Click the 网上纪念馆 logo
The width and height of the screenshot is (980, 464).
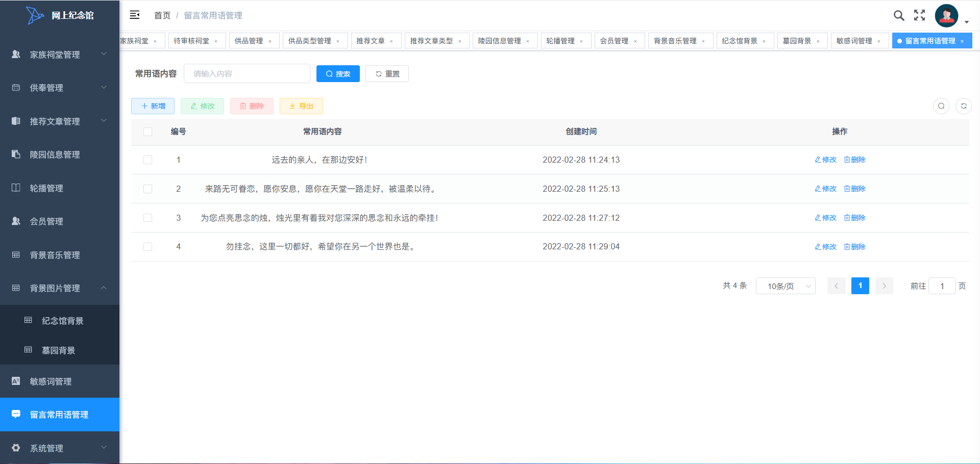point(60,15)
